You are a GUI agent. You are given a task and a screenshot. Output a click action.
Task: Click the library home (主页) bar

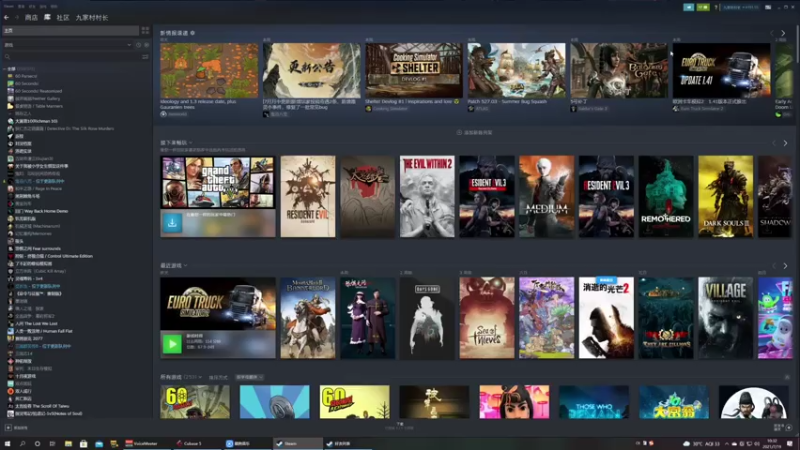click(x=70, y=31)
